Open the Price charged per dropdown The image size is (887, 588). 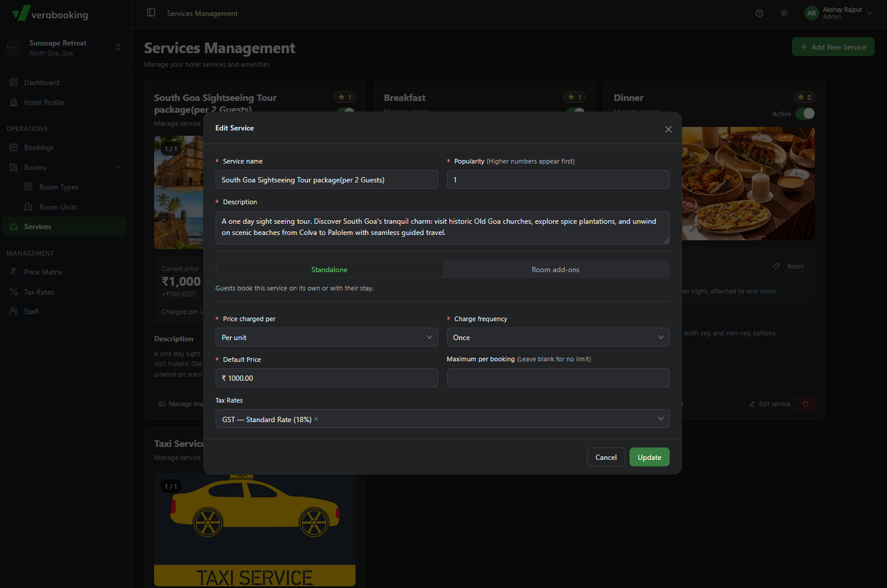327,337
